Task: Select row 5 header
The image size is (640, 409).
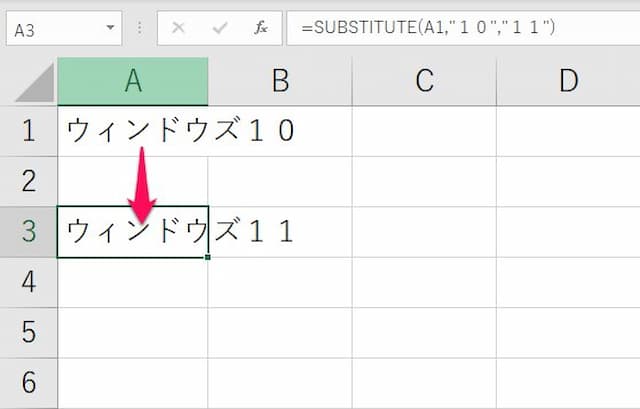Action: click(x=28, y=333)
